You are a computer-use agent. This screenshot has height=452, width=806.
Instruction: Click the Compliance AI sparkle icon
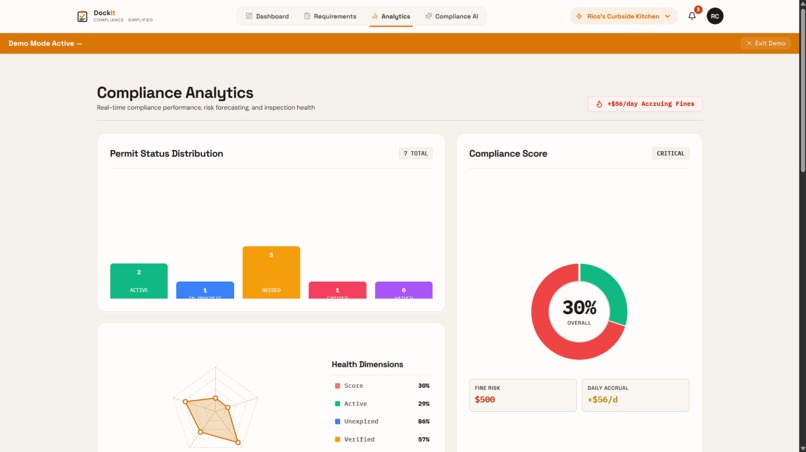[x=429, y=16]
